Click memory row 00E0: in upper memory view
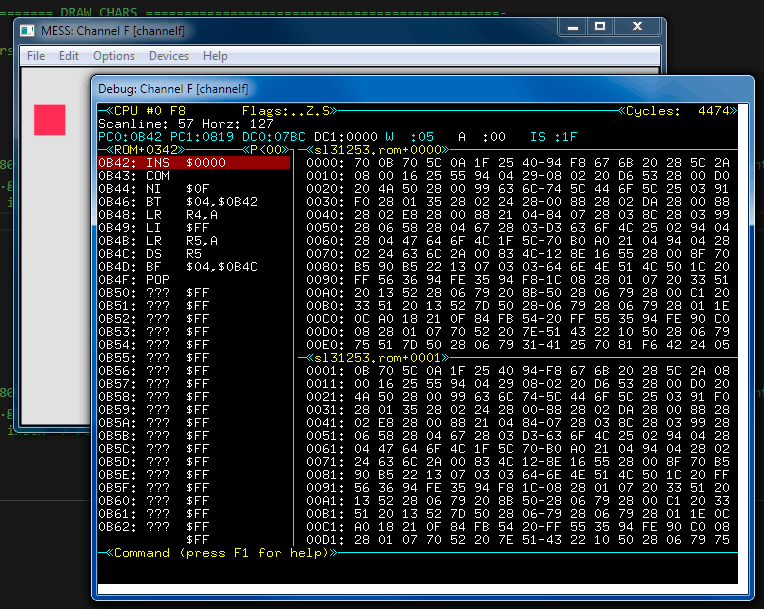 click(517, 345)
